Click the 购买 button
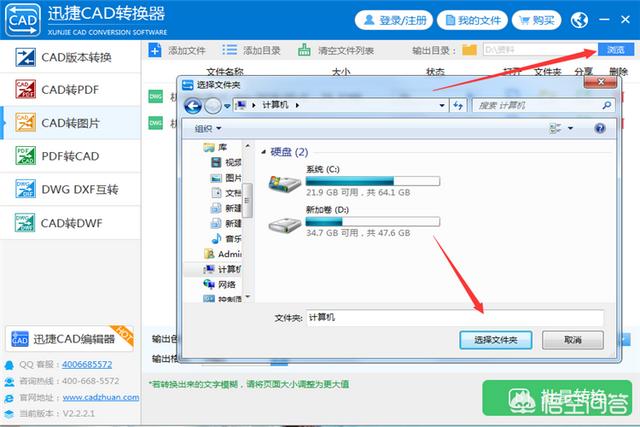640x427 pixels. pyautogui.click(x=536, y=20)
